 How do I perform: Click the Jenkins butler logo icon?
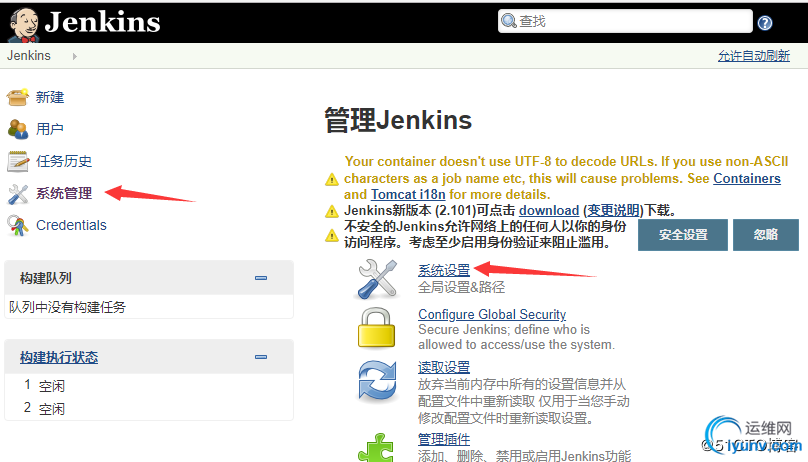click(x=24, y=25)
